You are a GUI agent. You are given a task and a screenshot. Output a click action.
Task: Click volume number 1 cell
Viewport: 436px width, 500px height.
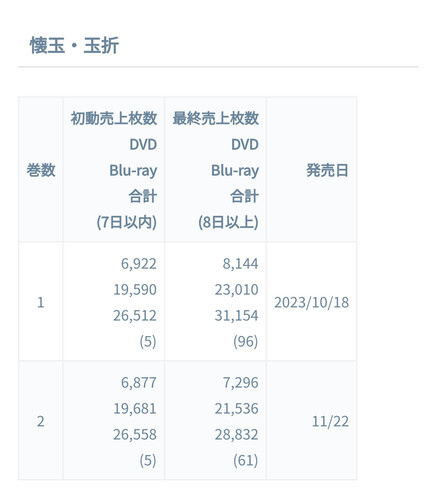pos(41,302)
